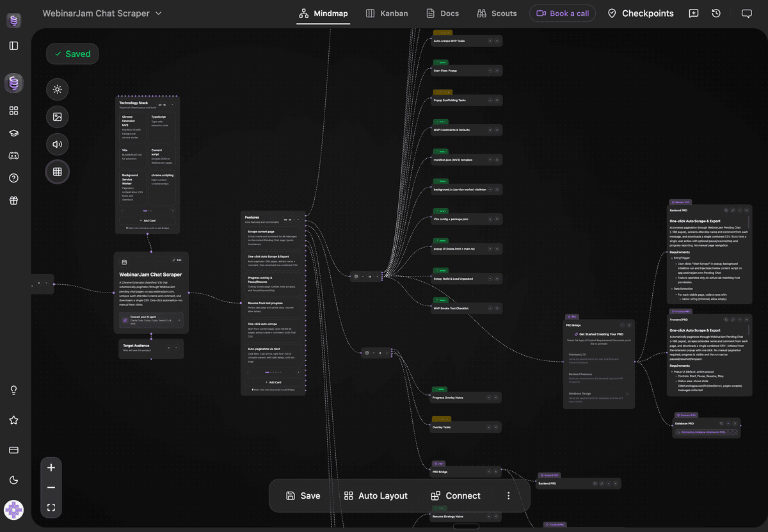Click the version history icon in the top bar

(x=717, y=13)
